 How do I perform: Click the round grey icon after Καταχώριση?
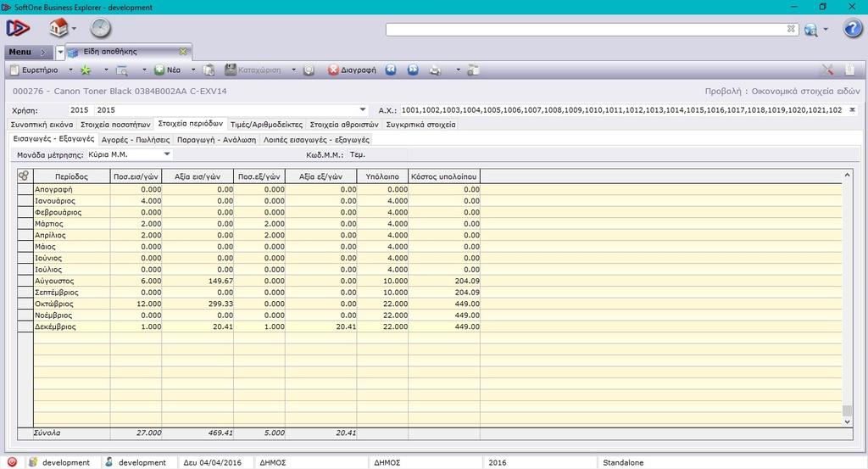[x=309, y=70]
